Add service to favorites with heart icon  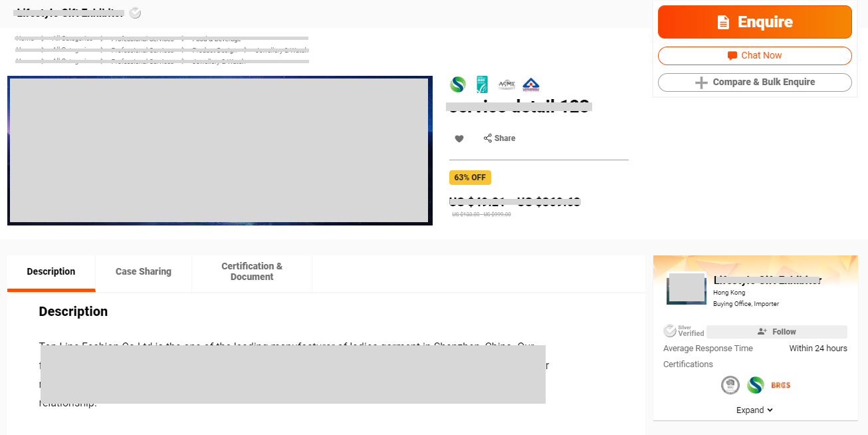tap(459, 138)
